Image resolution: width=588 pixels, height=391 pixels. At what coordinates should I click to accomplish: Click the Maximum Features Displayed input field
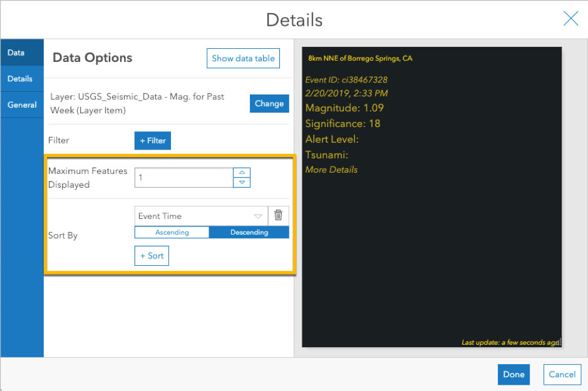(183, 178)
